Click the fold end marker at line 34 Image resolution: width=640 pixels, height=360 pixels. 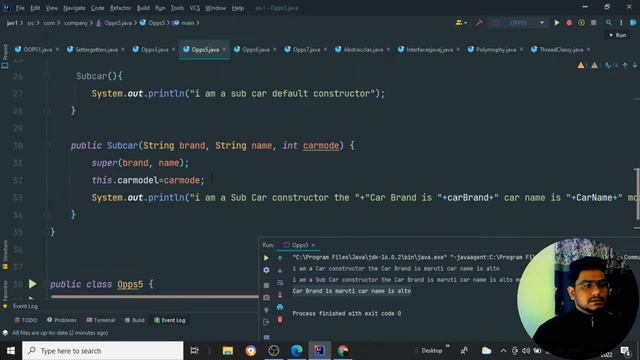point(46,215)
